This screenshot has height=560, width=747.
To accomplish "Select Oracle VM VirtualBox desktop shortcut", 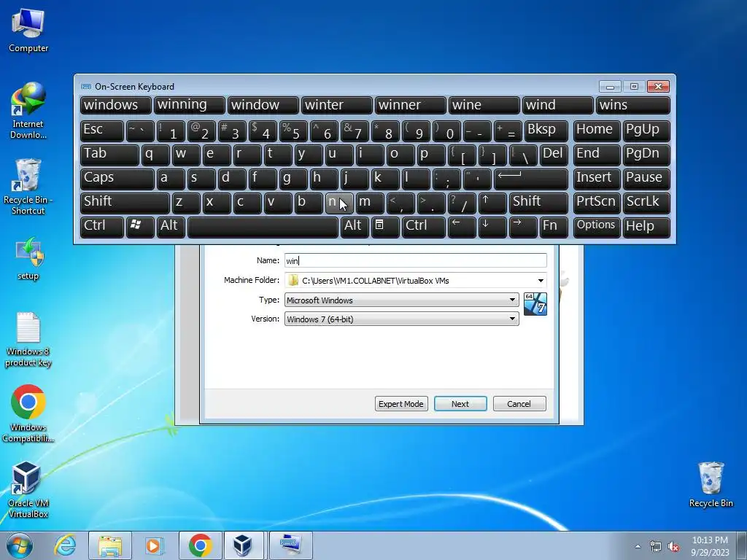I will pyautogui.click(x=28, y=489).
